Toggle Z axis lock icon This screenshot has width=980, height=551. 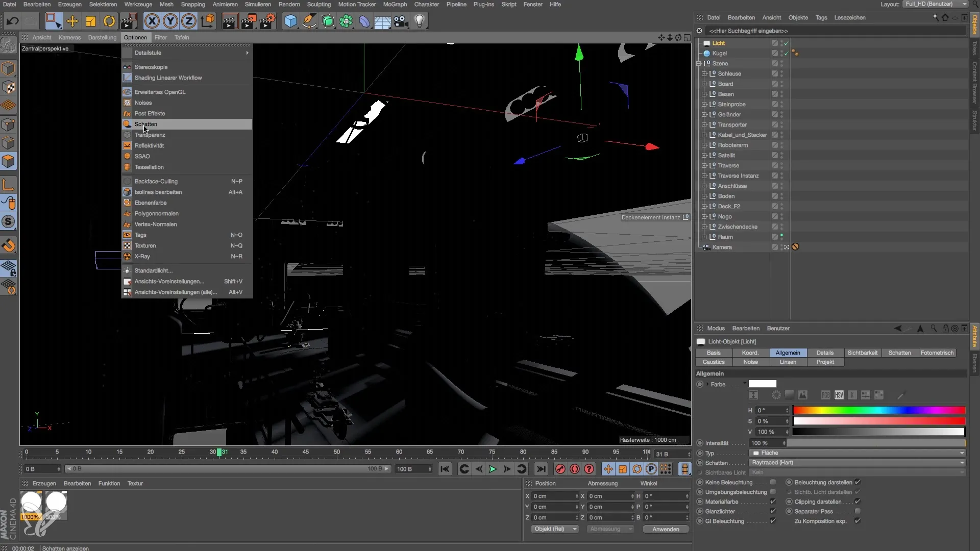click(189, 21)
